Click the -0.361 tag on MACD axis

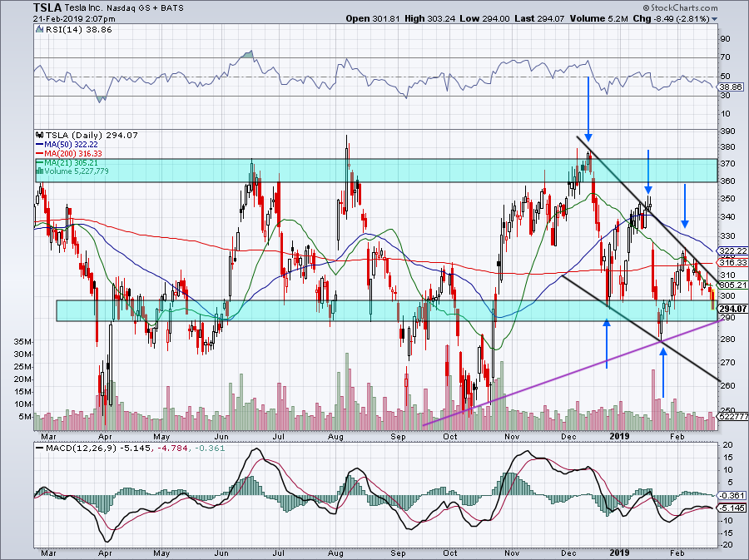pyautogui.click(x=732, y=496)
